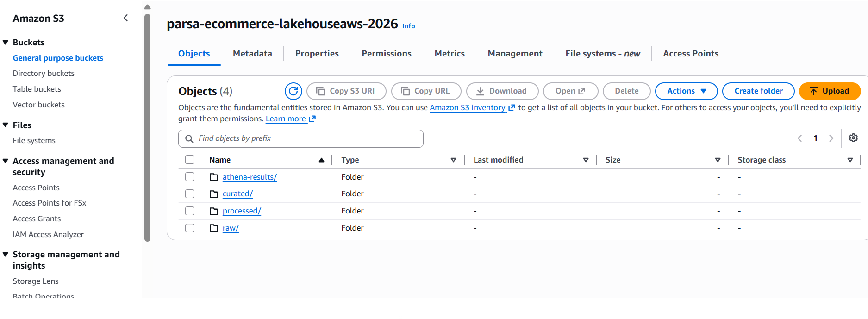Screen dimensions: 868x319
Task: Open Access Grants in sidebar
Action: point(37,219)
